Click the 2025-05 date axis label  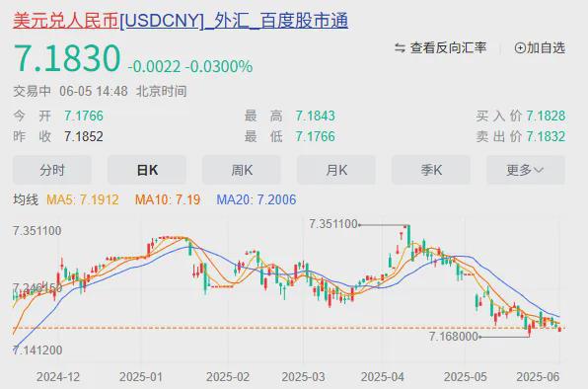click(466, 376)
